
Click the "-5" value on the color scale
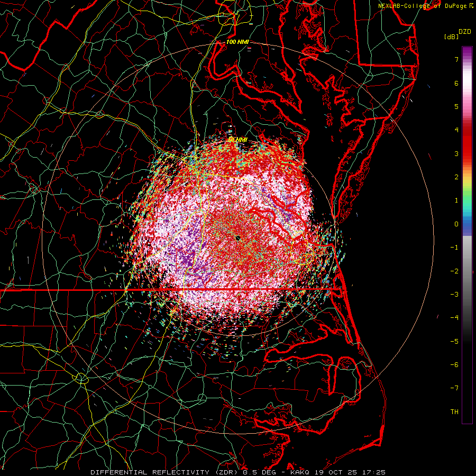coord(454,342)
